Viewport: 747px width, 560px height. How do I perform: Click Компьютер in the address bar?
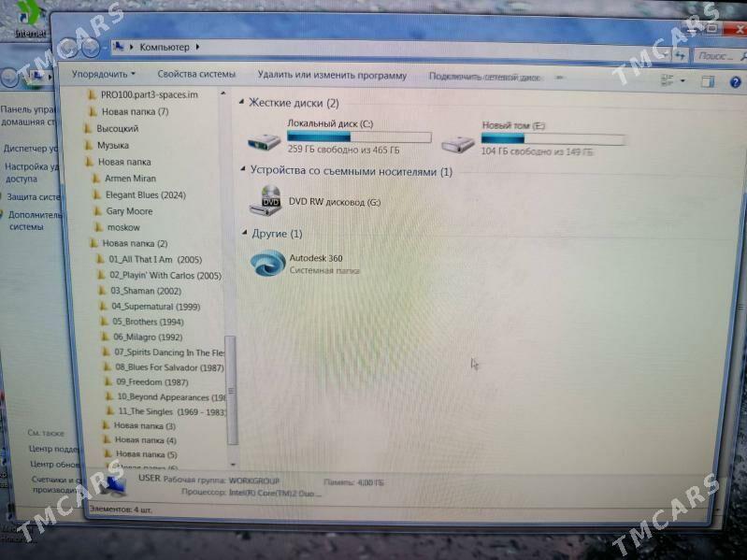tap(164, 47)
